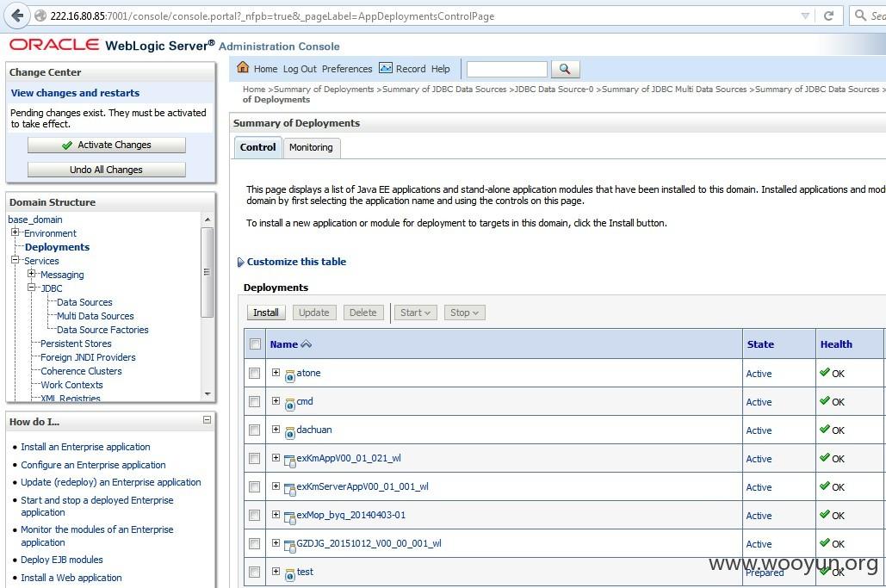Click the atone deployment icon
Screen dimensions: 886x588
[290, 375]
